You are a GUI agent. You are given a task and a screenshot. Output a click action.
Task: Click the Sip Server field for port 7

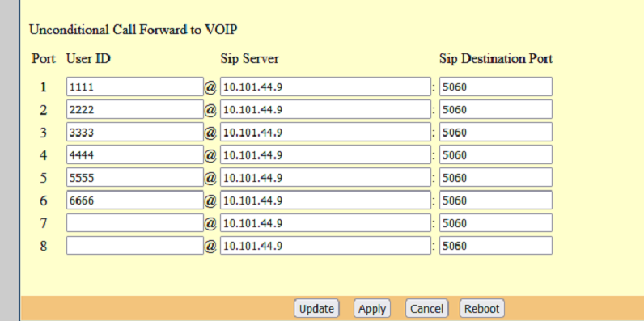tap(325, 223)
